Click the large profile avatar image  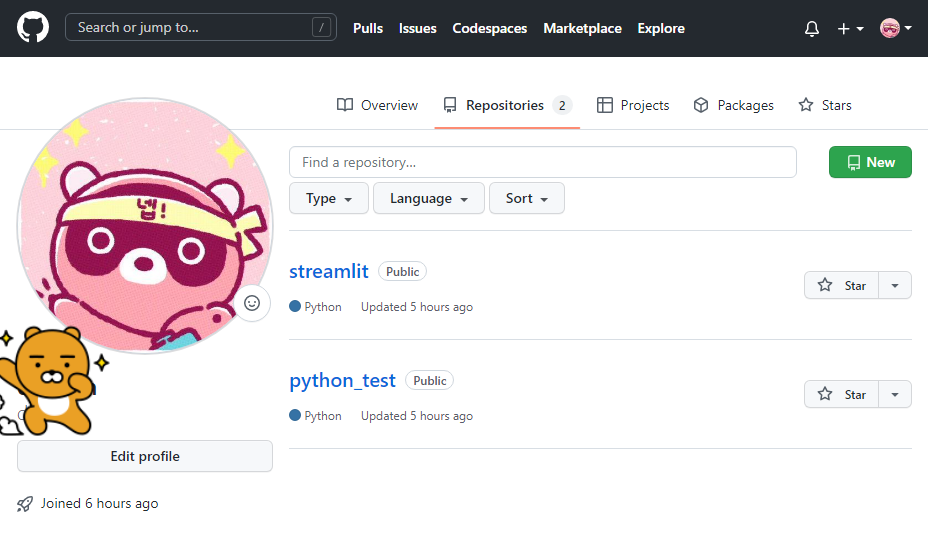pos(145,225)
